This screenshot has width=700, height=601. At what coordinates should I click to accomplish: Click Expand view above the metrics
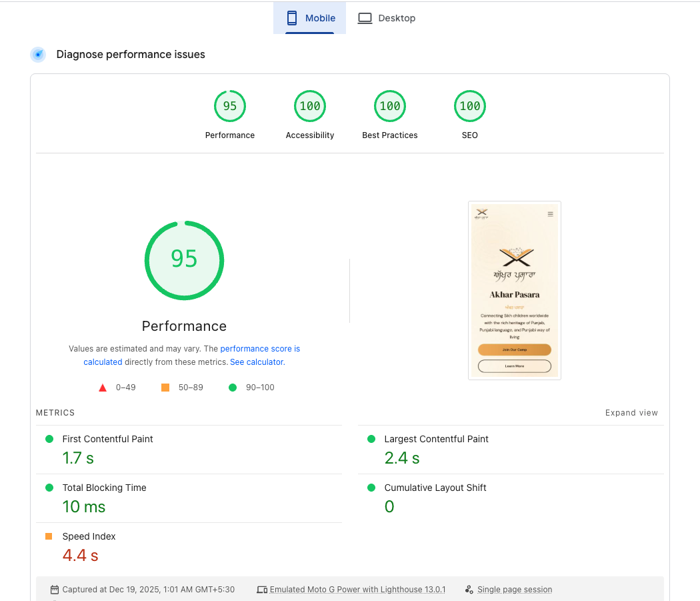(x=631, y=412)
